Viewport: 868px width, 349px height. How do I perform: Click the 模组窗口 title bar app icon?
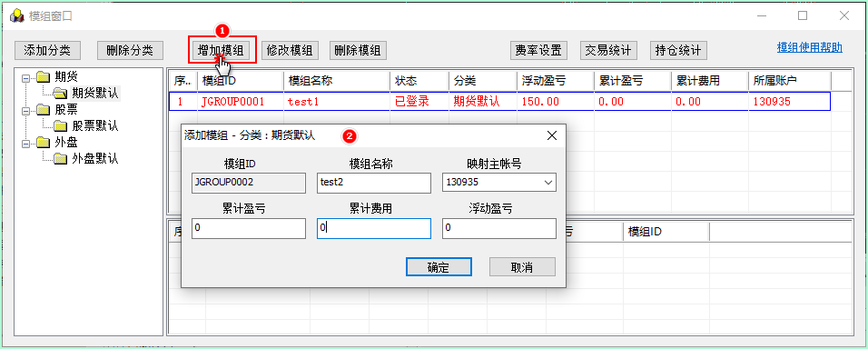(x=17, y=15)
